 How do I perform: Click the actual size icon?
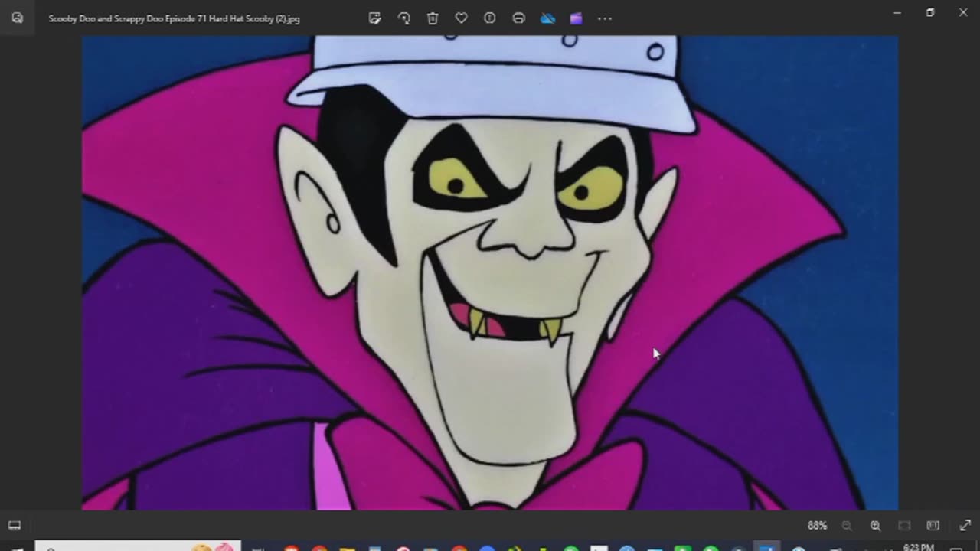(x=933, y=526)
